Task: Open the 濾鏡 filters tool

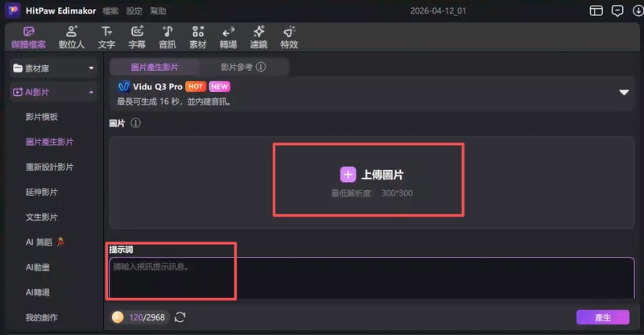Action: tap(258, 37)
